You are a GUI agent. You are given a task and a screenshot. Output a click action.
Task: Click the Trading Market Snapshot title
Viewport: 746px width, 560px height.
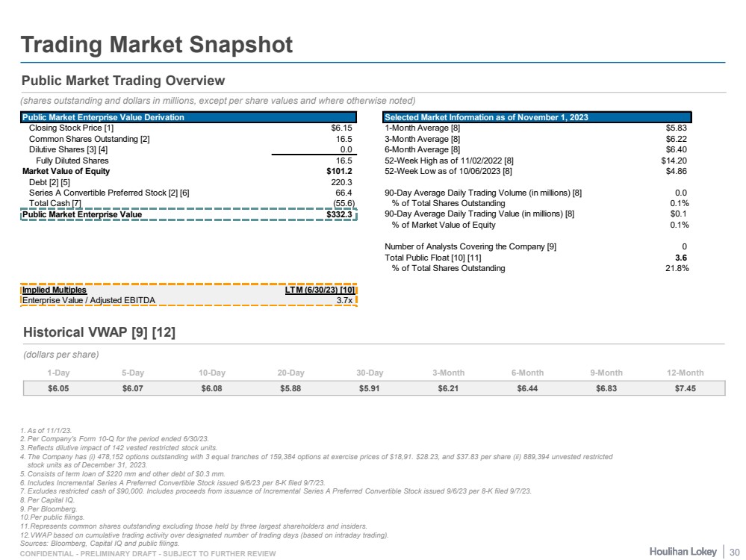pyautogui.click(x=157, y=45)
